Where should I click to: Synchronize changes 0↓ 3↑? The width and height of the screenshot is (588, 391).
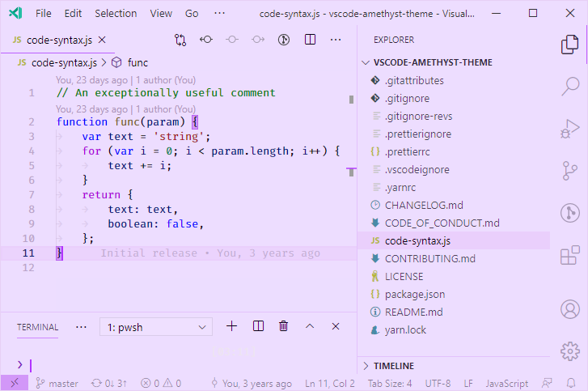click(109, 383)
